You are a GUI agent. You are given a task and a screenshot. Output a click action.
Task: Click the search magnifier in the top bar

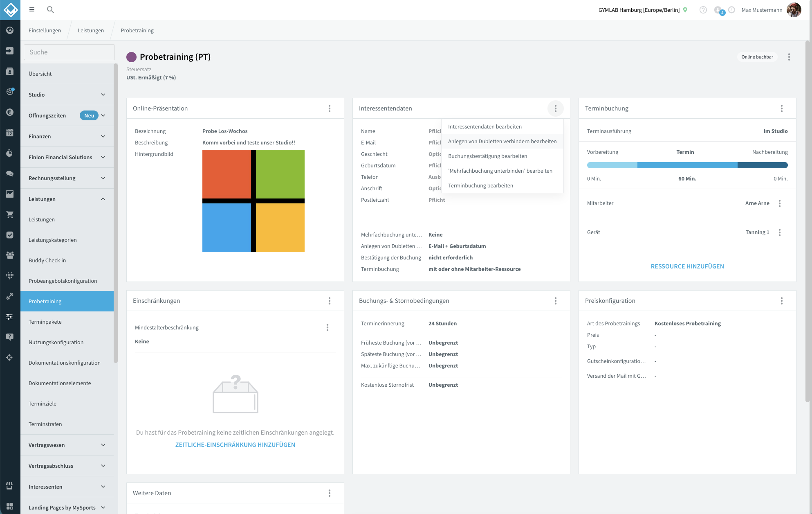point(50,9)
